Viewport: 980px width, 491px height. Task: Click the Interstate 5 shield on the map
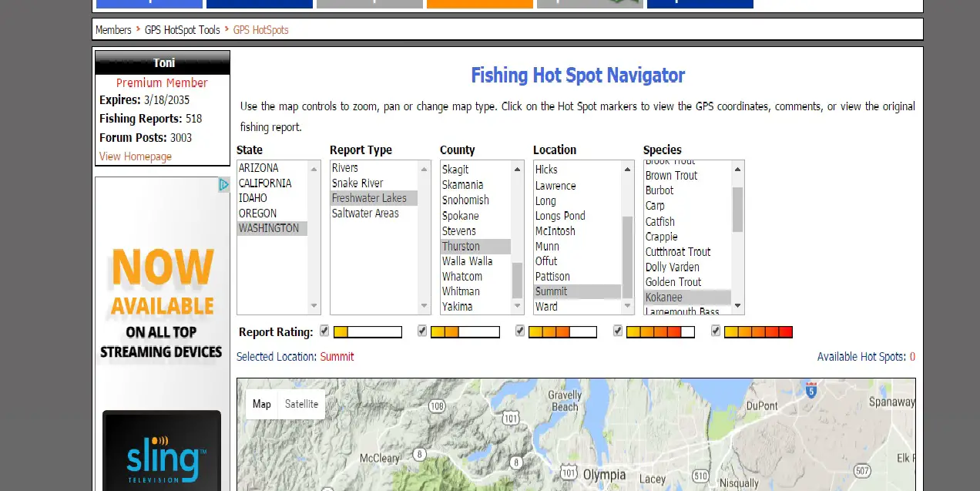coord(811,390)
